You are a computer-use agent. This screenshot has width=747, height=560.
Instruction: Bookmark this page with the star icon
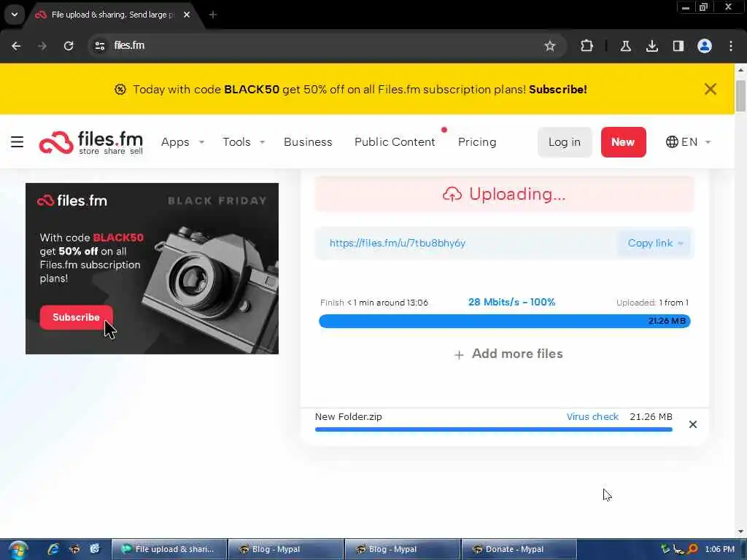550,46
